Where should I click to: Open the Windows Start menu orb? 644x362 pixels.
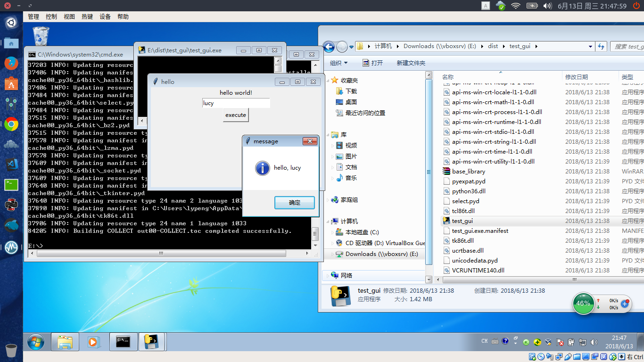point(36,342)
